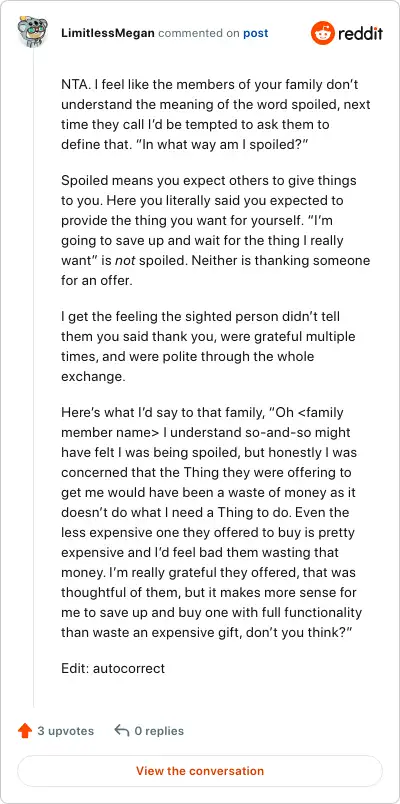
Task: Select the "View the conversation" button
Action: pyautogui.click(x=200, y=771)
